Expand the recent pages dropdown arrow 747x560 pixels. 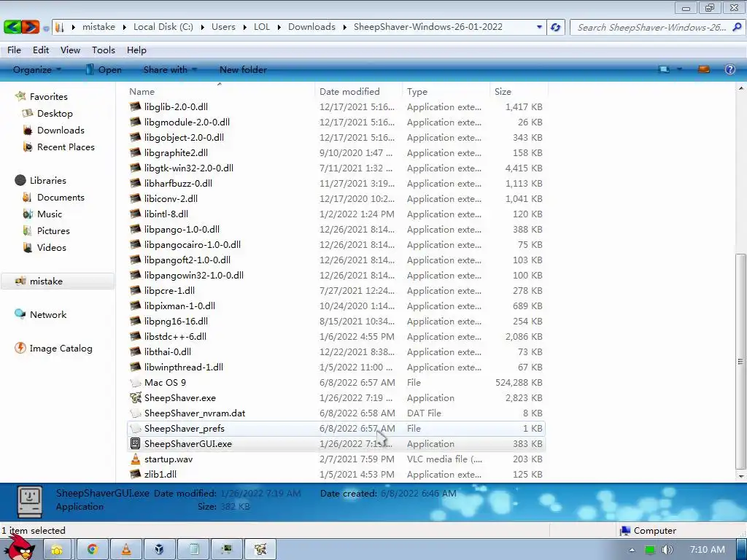[x=46, y=28]
